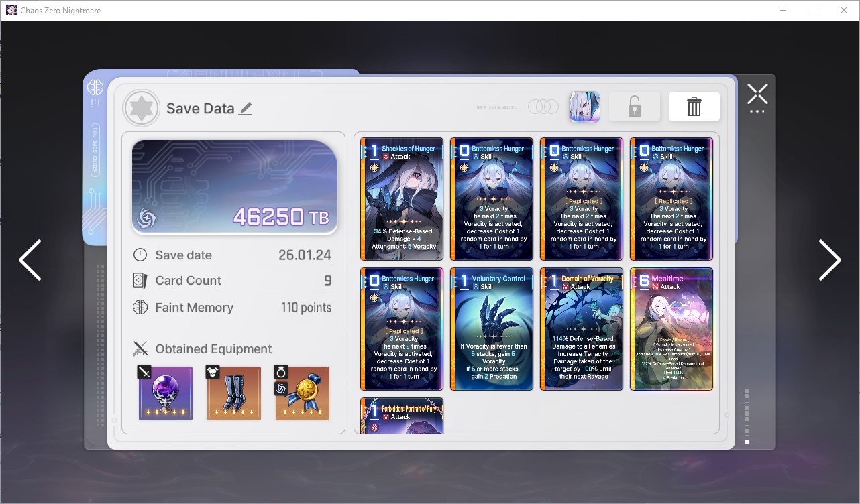The width and height of the screenshot is (860, 504).
Task: Click the swirl icon on the 46250 TB banner
Action: [x=147, y=218]
